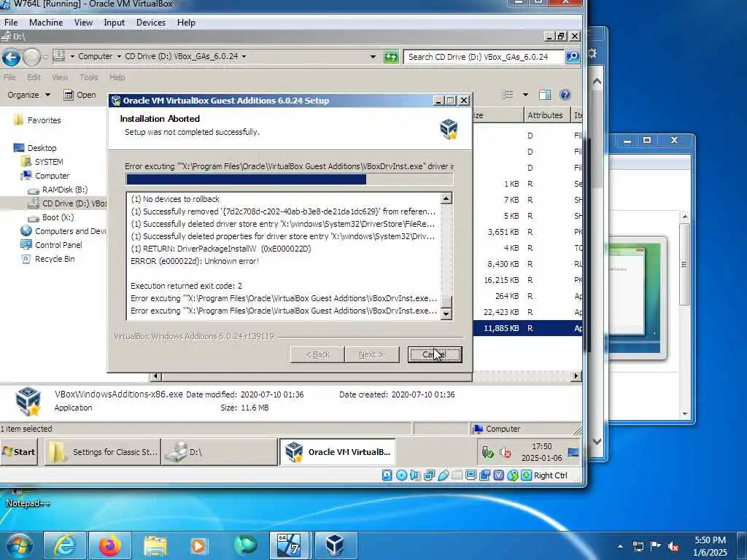The height and width of the screenshot is (560, 747).
Task: Open dropdown arrow after Computer breadcrumb
Action: [119, 56]
